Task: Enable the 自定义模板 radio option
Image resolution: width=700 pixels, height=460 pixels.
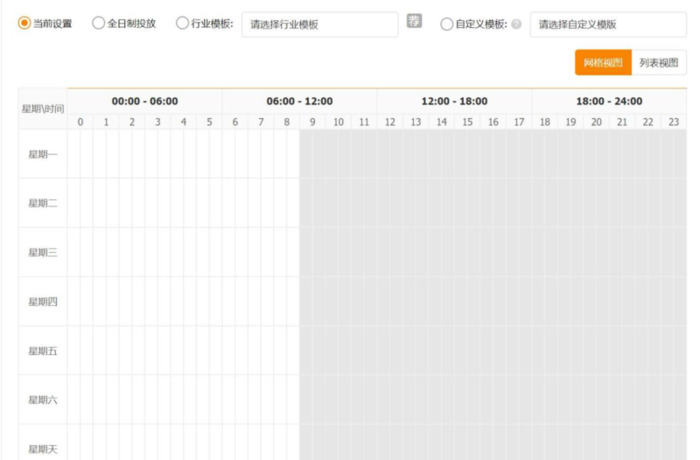Action: pyautogui.click(x=446, y=24)
